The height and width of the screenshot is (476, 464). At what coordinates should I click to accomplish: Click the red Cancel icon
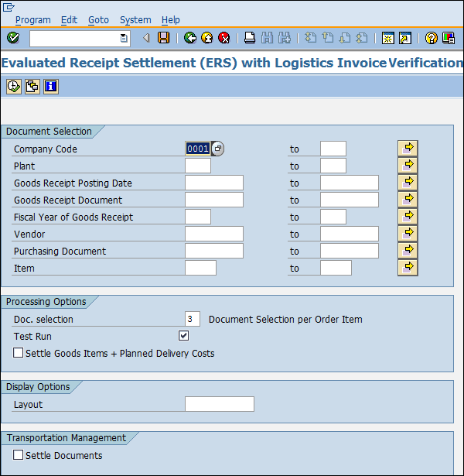tap(224, 38)
